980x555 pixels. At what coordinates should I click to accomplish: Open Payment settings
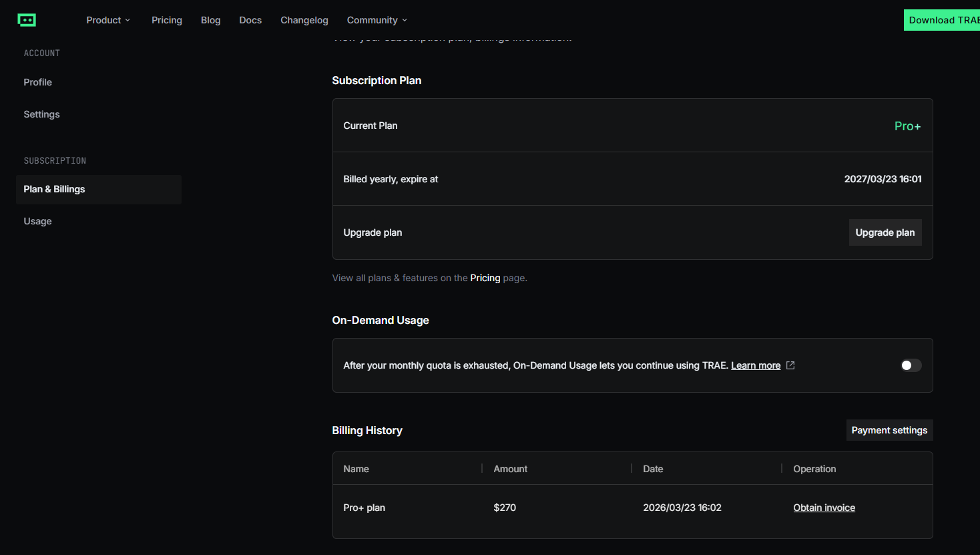(x=889, y=430)
